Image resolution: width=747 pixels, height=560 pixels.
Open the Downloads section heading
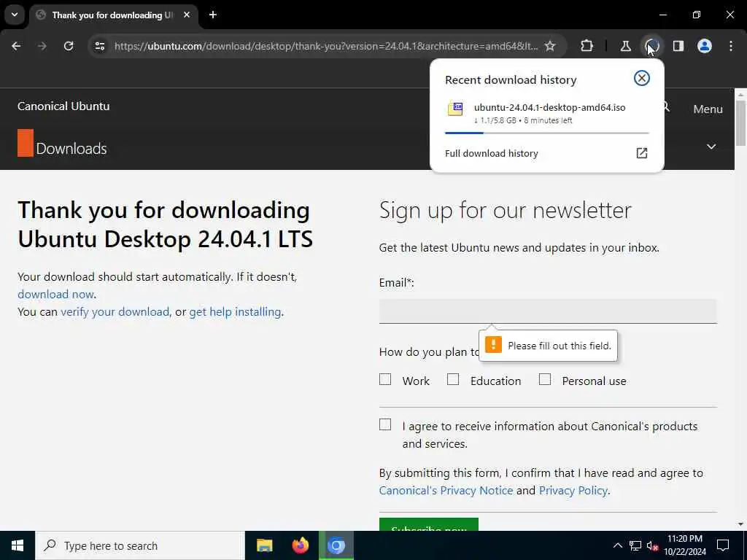pos(71,149)
